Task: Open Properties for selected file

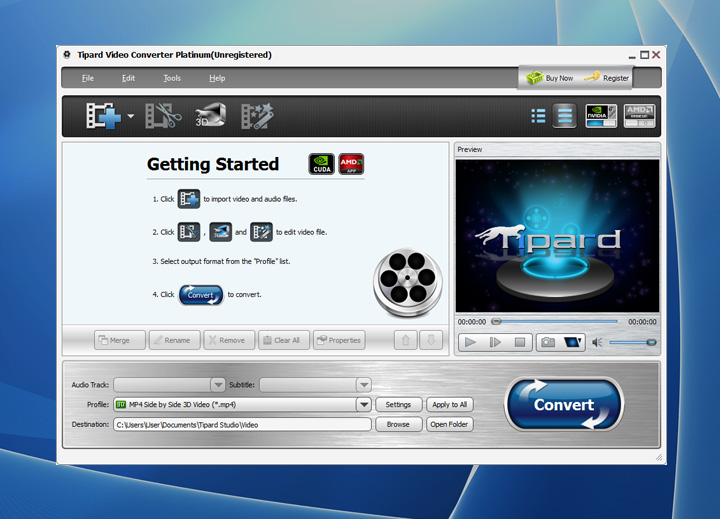Action: (x=339, y=340)
